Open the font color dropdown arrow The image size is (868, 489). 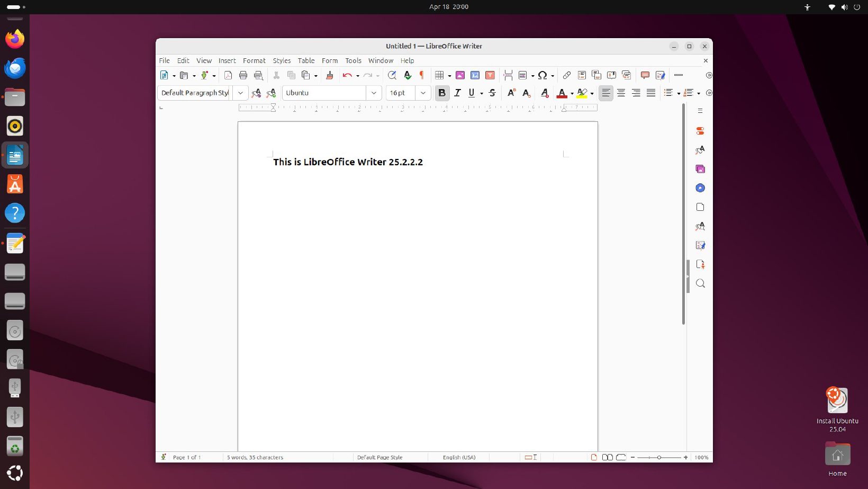click(572, 94)
